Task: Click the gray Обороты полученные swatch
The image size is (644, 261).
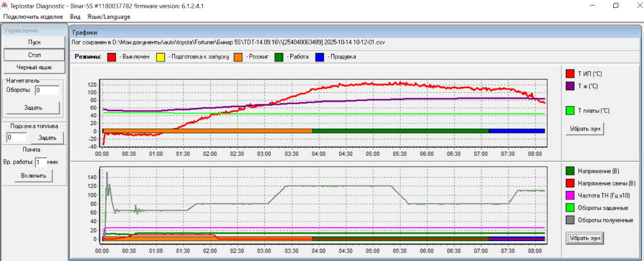Action: [570, 220]
